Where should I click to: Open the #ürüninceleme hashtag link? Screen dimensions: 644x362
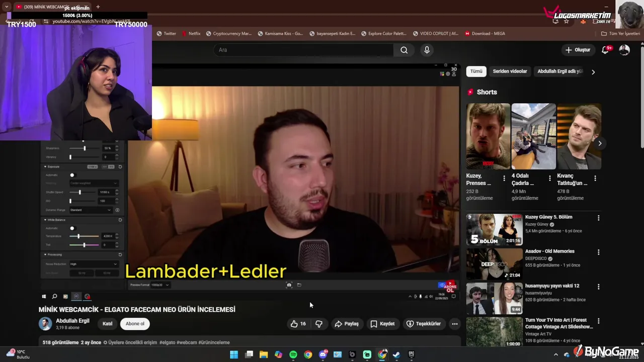[214, 342]
